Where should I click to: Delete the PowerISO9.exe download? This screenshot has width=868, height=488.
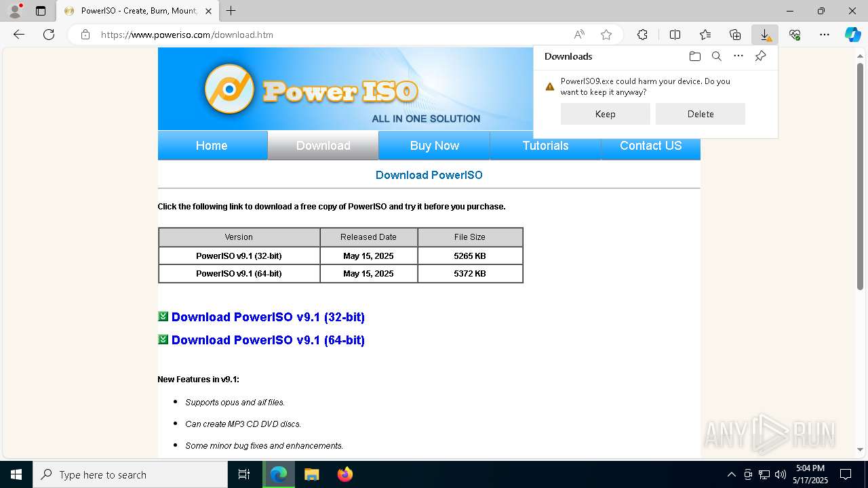tap(701, 114)
